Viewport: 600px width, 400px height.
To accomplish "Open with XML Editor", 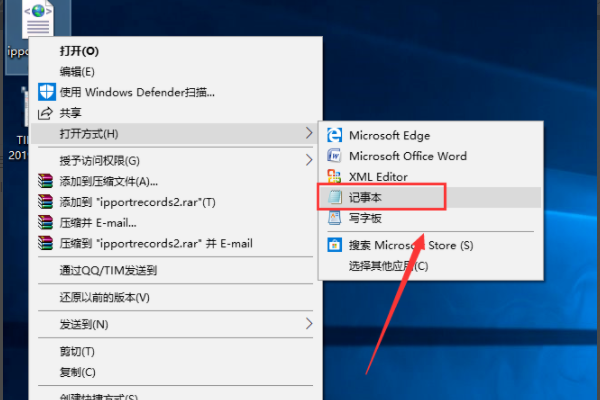I will click(431, 177).
